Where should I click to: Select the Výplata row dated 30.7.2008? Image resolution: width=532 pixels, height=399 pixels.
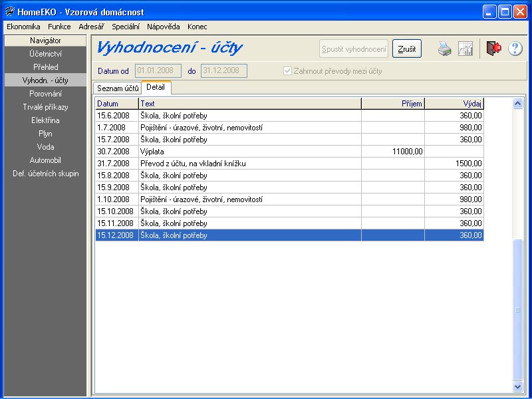coord(249,152)
